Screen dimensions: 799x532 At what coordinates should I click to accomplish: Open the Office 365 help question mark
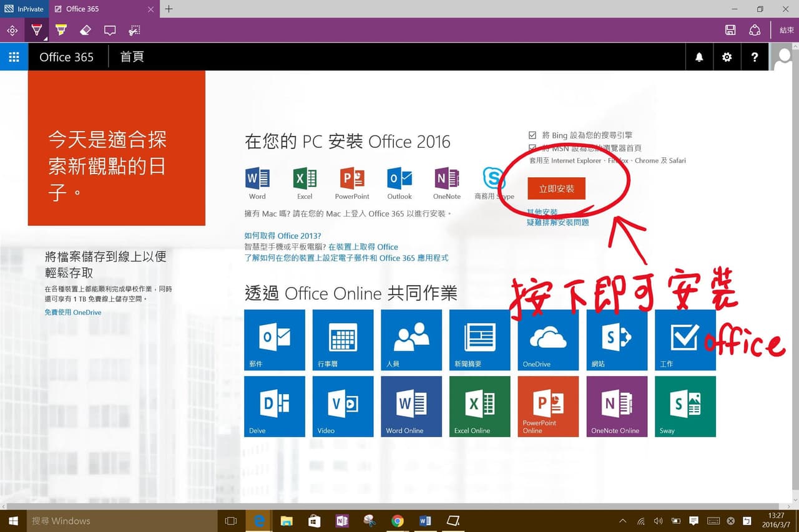point(755,57)
